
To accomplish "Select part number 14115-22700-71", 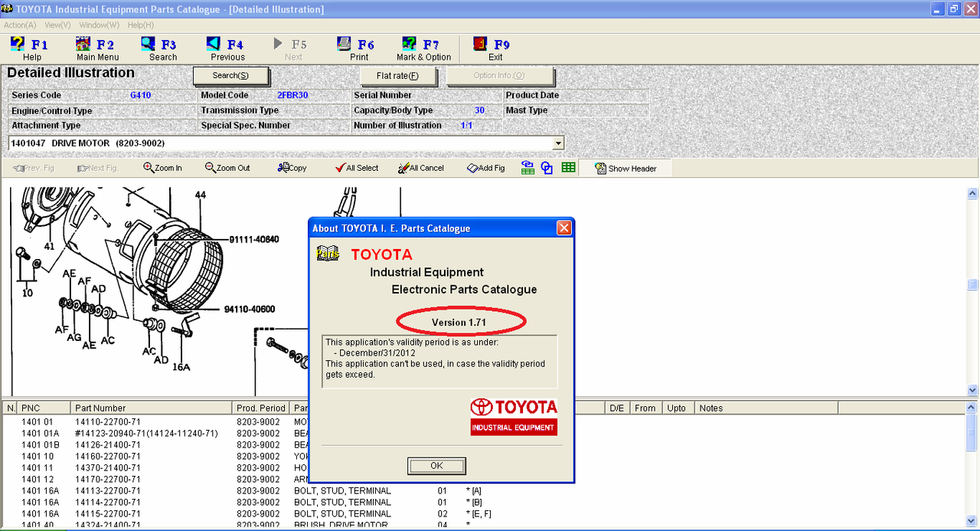I will pos(108,513).
